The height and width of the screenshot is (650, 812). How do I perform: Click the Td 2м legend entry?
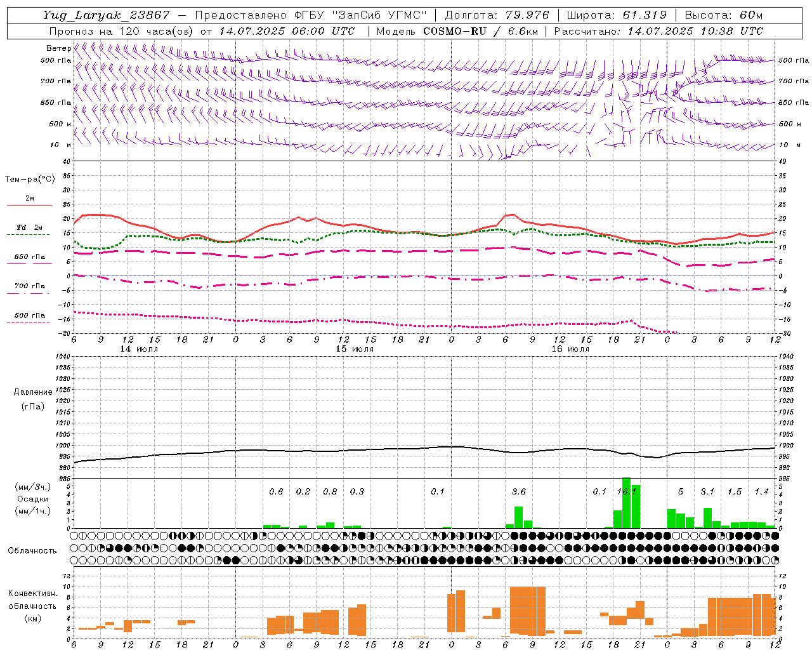tap(29, 227)
